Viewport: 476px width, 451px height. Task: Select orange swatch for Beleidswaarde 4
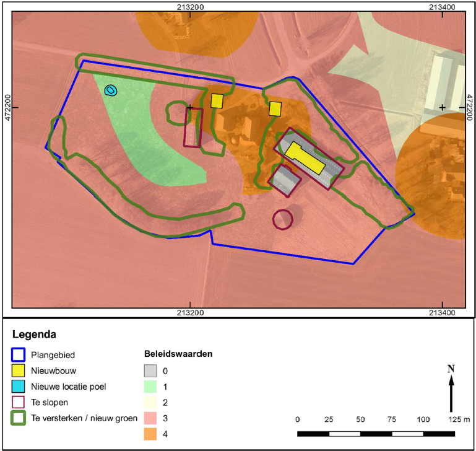click(x=150, y=434)
